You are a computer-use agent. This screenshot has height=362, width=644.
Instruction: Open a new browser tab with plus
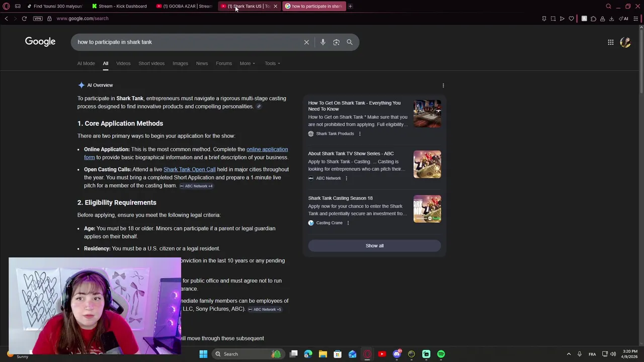350,6
